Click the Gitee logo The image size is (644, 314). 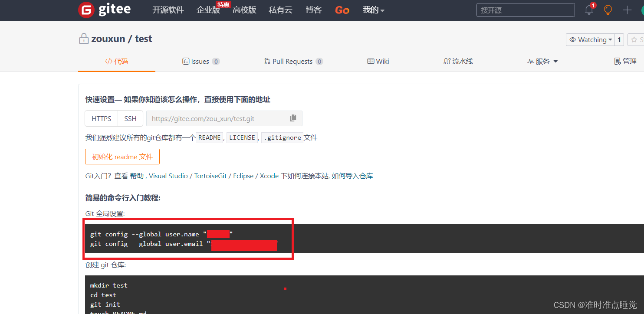104,10
